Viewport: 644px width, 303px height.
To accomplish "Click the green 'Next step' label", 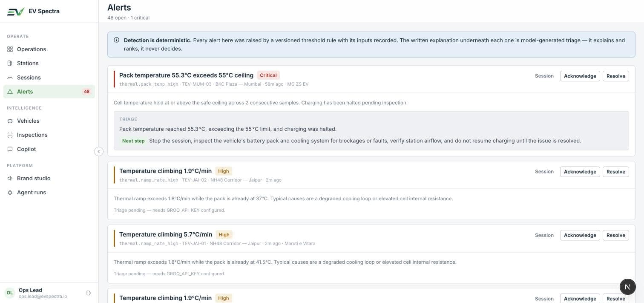I will [x=133, y=141].
